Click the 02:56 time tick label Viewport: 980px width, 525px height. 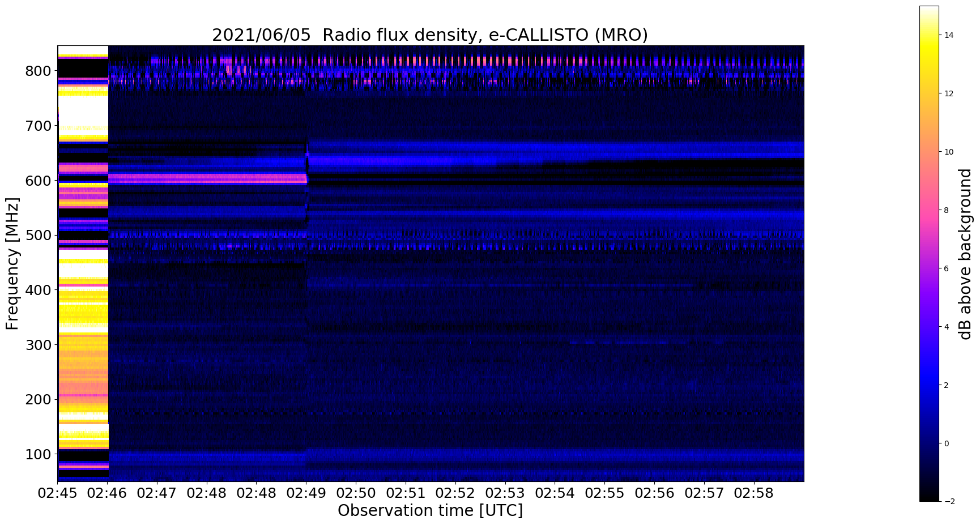[x=654, y=493]
